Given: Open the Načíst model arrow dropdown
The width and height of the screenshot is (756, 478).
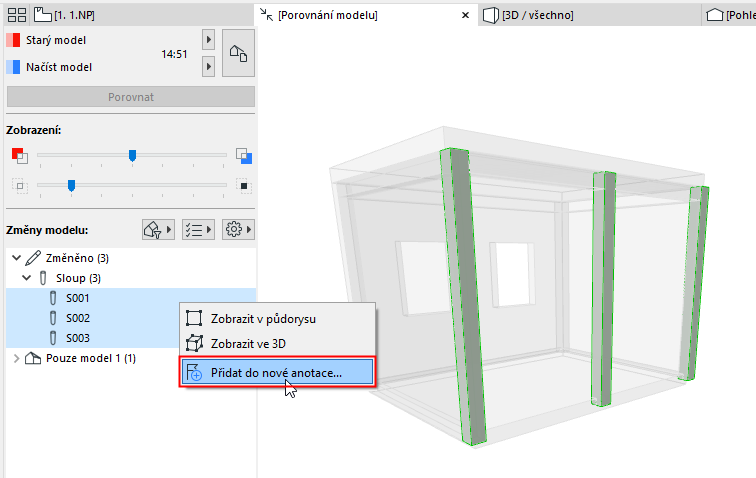Looking at the screenshot, I should 208,67.
